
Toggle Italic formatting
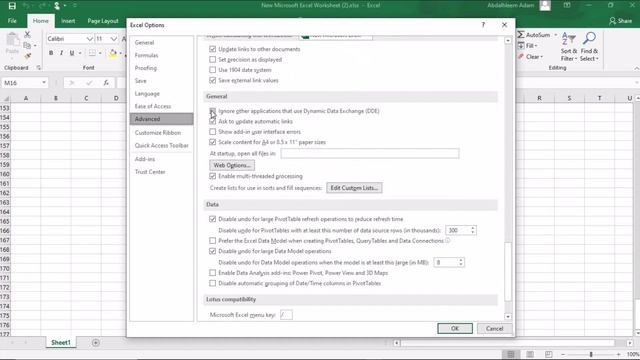(61, 53)
